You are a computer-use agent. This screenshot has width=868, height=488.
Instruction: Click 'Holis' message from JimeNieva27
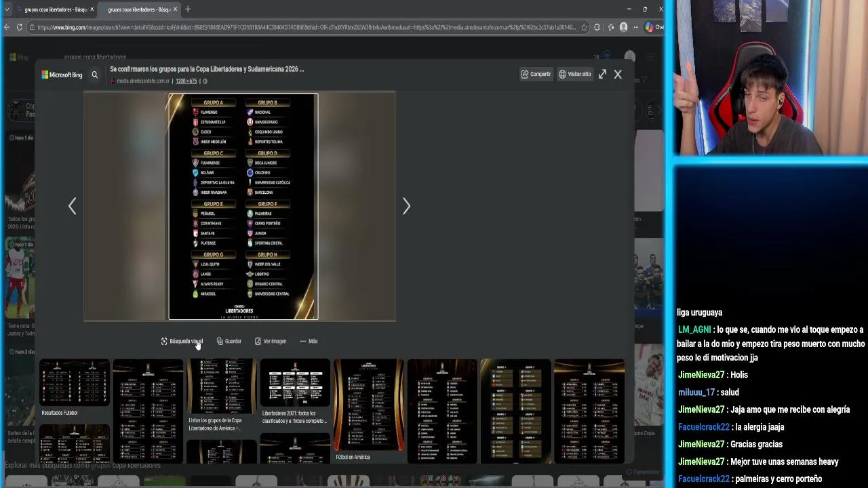coord(739,375)
